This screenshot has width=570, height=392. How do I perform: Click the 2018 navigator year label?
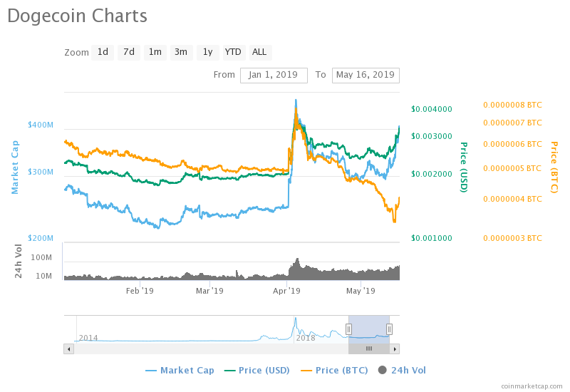pyautogui.click(x=306, y=338)
